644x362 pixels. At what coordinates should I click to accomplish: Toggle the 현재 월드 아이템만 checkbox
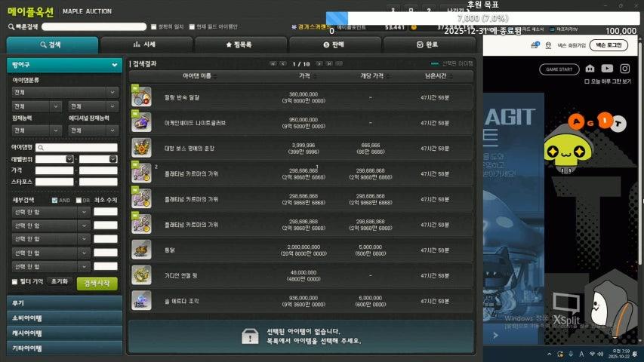tap(192, 26)
